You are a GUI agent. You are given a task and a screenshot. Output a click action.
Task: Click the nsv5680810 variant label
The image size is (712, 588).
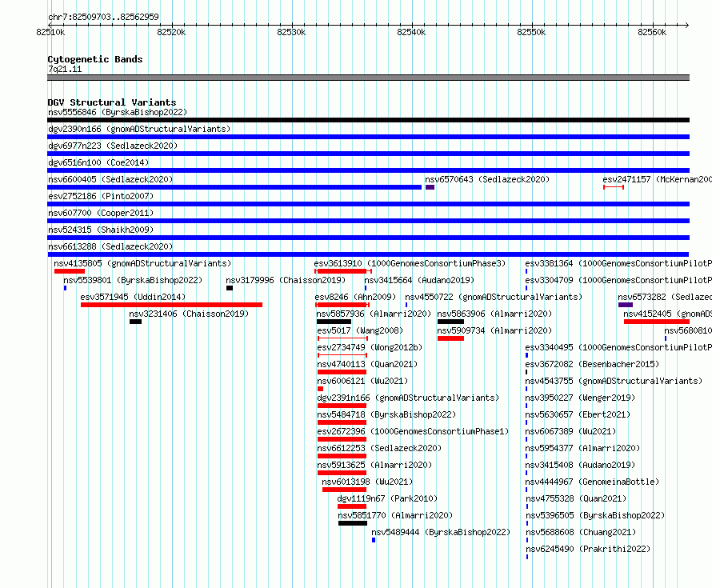(688, 330)
